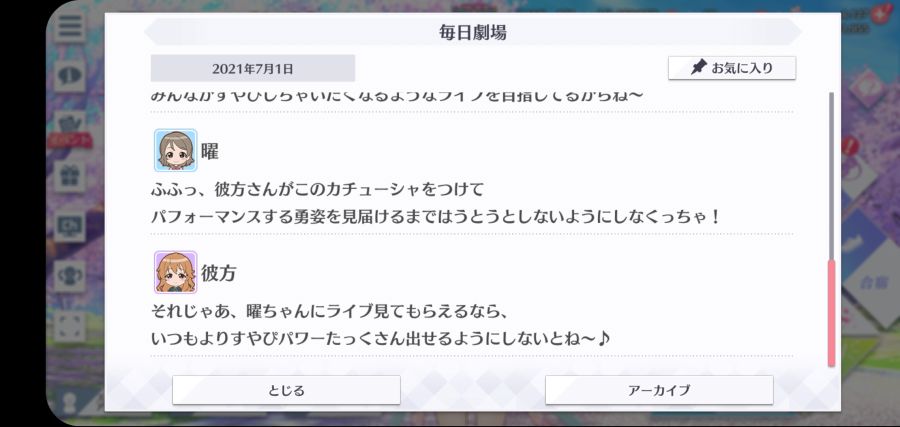
Task: Open the present basket icon with red label
Action: pos(70,128)
